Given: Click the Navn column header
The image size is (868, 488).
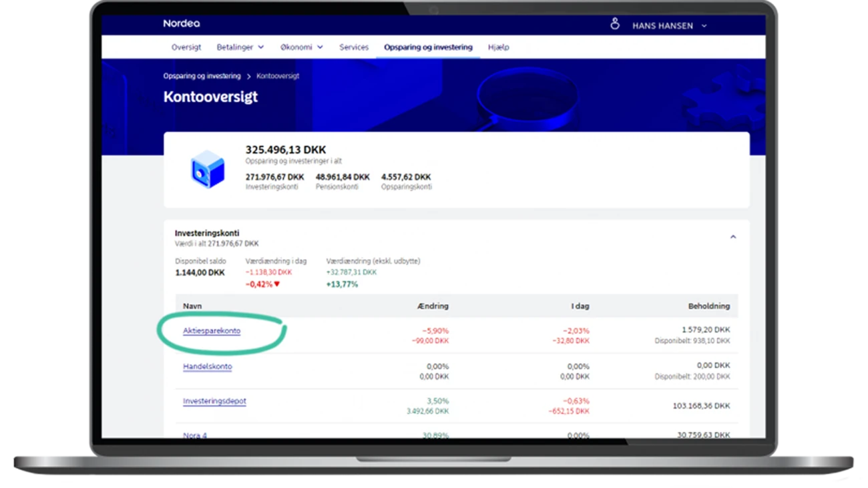Looking at the screenshot, I should tap(192, 306).
